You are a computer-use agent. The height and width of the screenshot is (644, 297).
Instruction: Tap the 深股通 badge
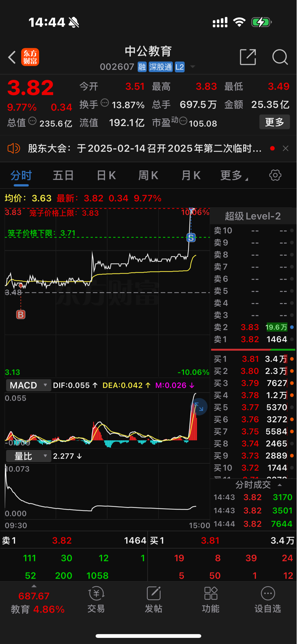click(161, 67)
